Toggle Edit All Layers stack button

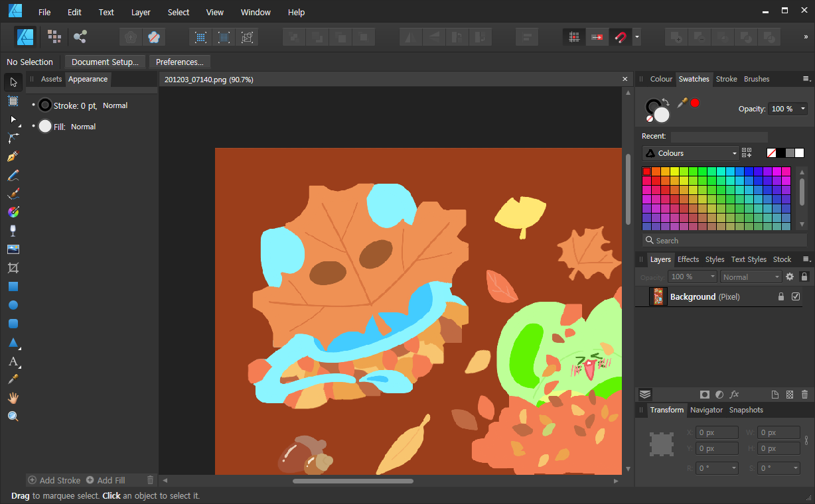(x=645, y=394)
